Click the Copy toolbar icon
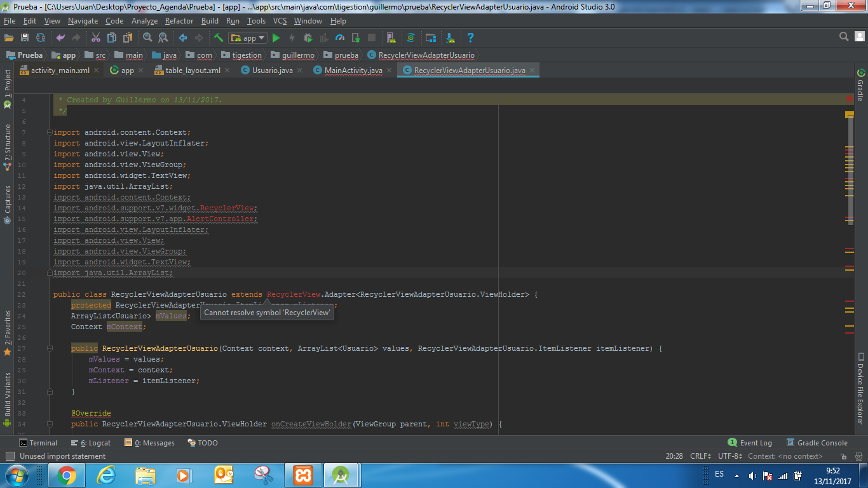This screenshot has width=868, height=488. pyautogui.click(x=111, y=38)
